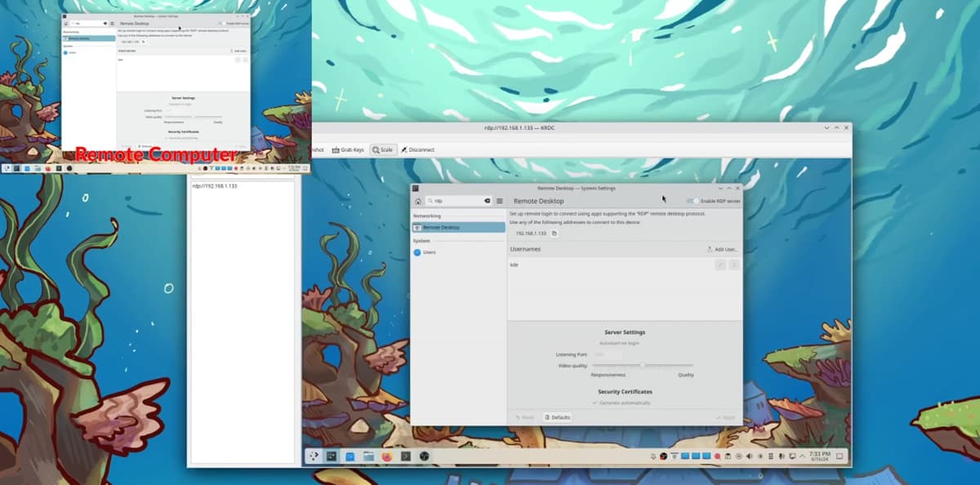Open the blue app next to the file manager in the remote taskbar

(350, 456)
